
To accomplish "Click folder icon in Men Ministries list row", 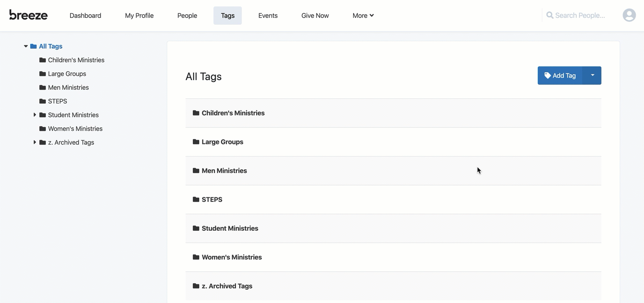I will [196, 171].
